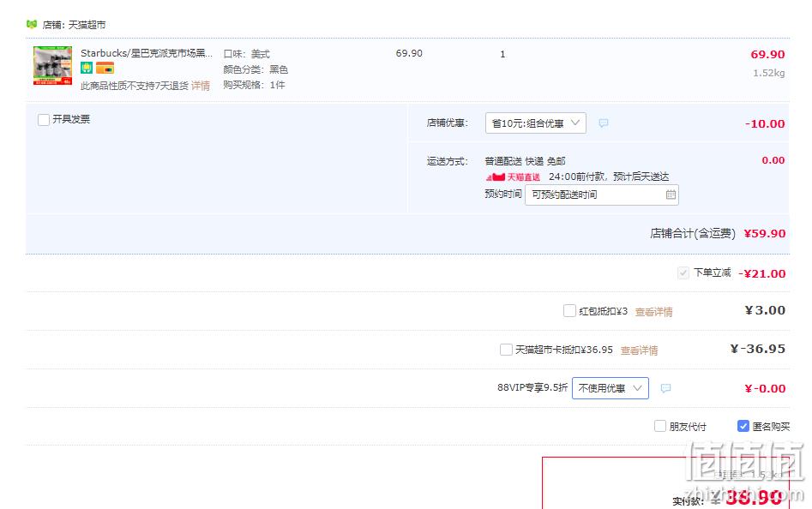Click the green badge icon under product title

point(87,68)
